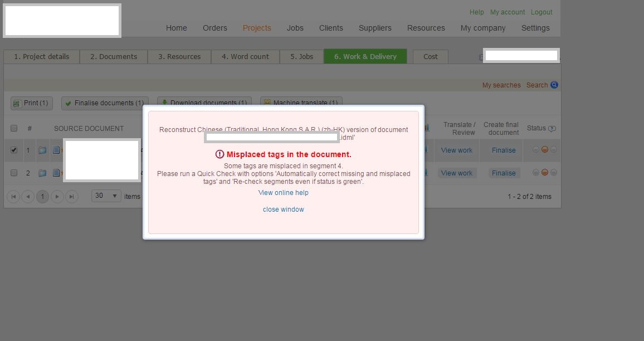This screenshot has width=644, height=341.
Task: Click the Create final document column header
Action: [501, 129]
